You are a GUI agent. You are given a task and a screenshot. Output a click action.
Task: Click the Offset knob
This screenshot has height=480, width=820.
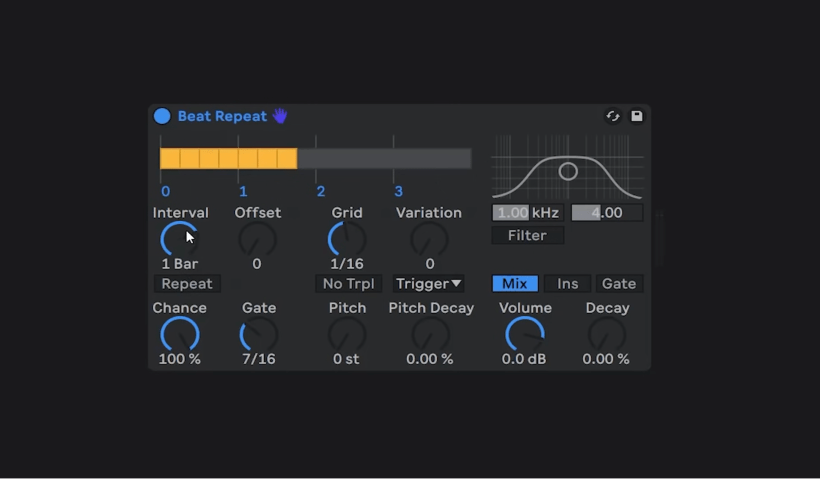pyautogui.click(x=257, y=240)
